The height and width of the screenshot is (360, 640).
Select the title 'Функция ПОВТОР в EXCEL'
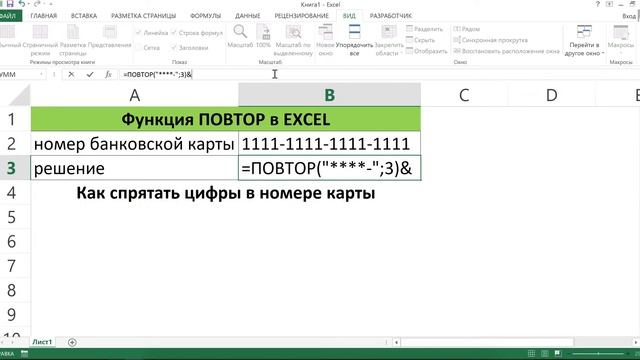pos(226,119)
